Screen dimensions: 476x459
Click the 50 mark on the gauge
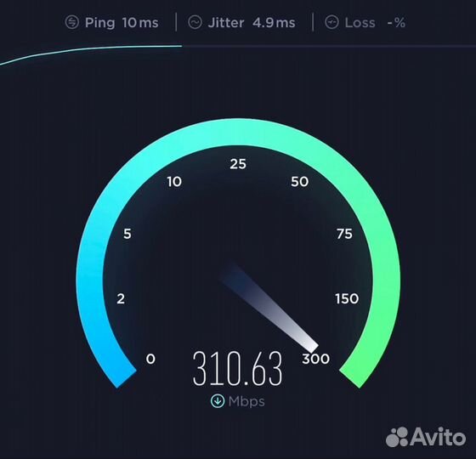click(x=299, y=182)
